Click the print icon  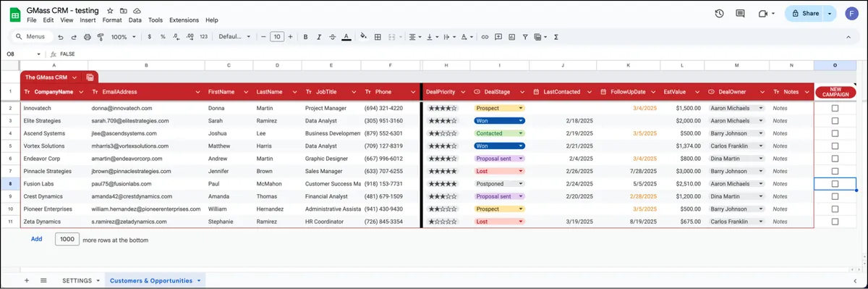pos(87,37)
